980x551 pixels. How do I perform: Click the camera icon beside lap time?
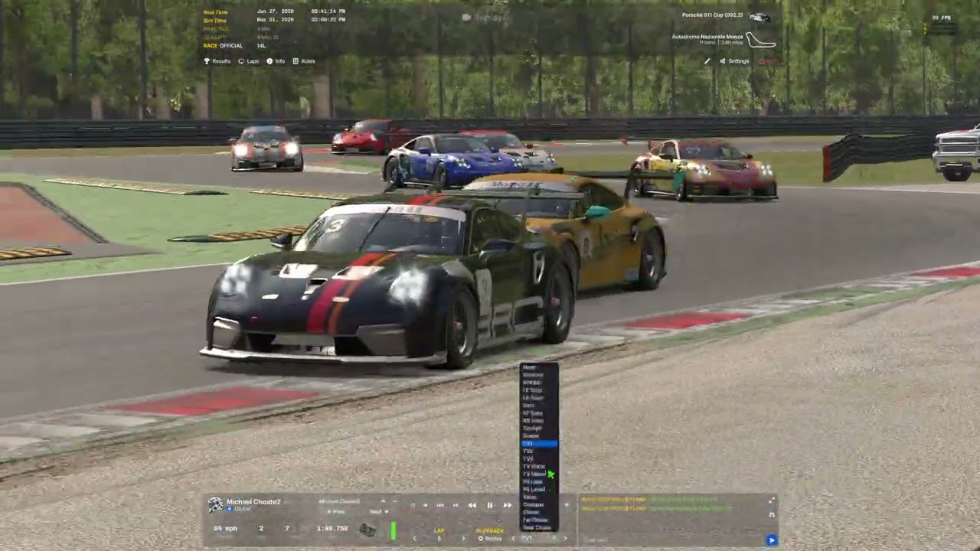[x=367, y=530]
